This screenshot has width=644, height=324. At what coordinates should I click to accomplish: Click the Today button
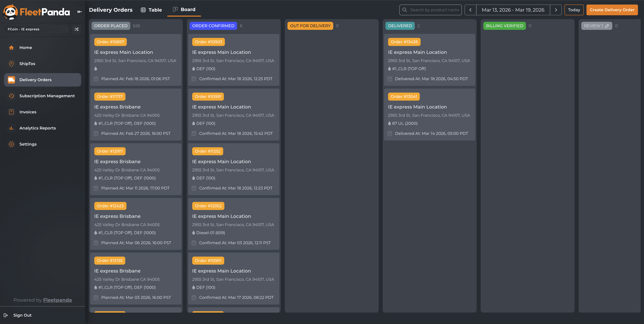pos(574,10)
